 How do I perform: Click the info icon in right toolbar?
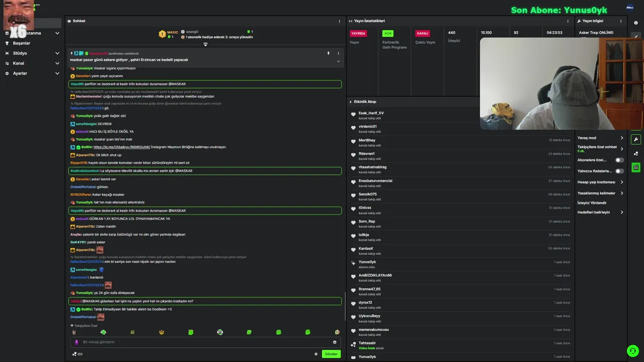[636, 23]
